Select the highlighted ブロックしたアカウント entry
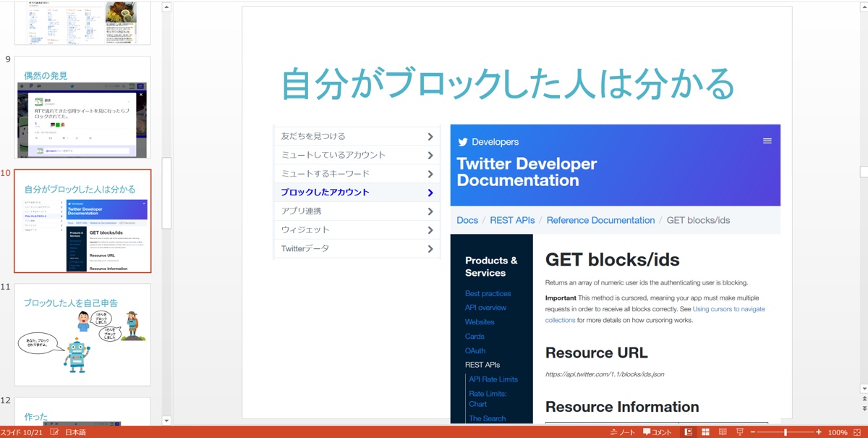This screenshot has height=438, width=868. [357, 193]
